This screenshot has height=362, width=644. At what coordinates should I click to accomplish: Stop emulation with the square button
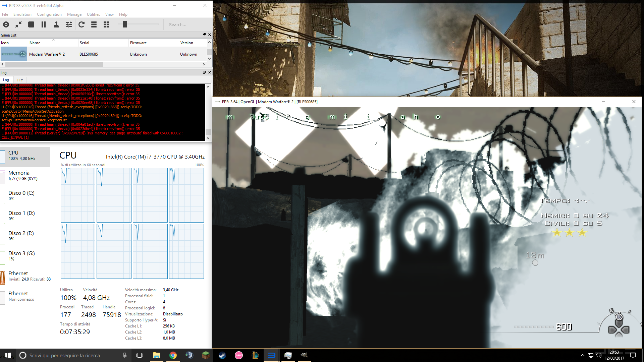coord(31,24)
